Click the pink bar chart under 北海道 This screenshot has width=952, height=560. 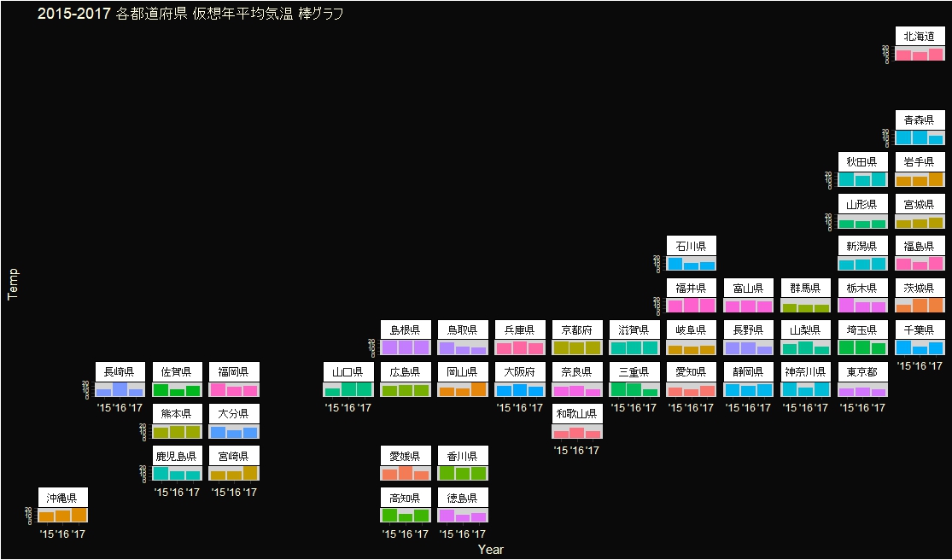point(920,54)
